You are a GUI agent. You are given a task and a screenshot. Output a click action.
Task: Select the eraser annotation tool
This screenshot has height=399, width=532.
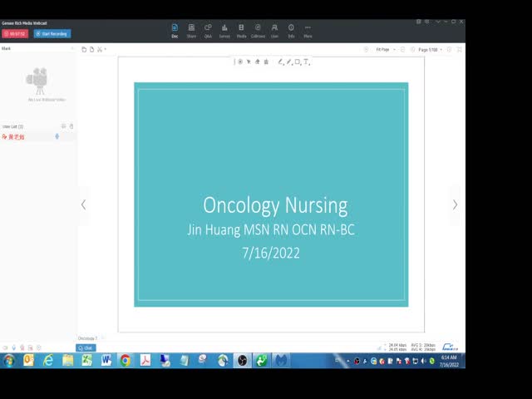[258, 62]
